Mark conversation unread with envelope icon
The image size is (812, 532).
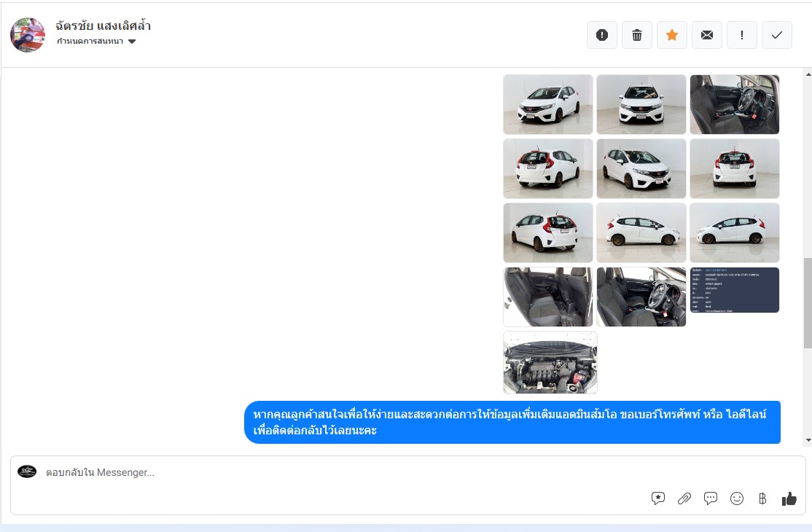click(707, 35)
